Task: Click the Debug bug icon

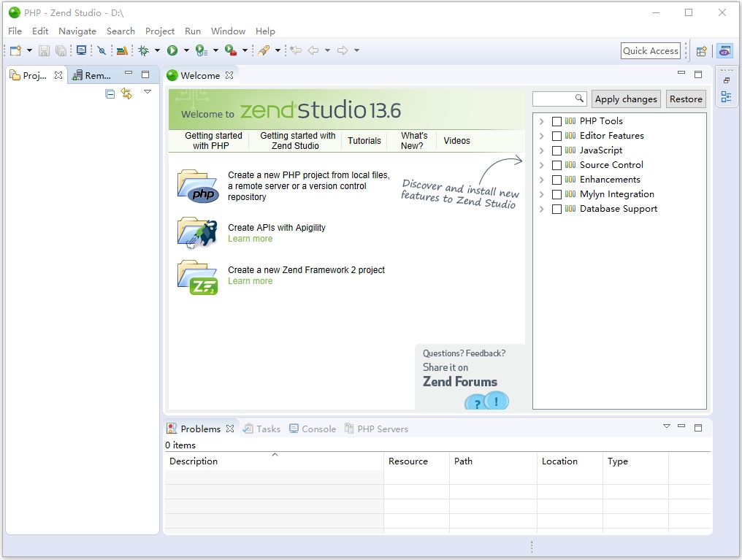Action: click(143, 50)
